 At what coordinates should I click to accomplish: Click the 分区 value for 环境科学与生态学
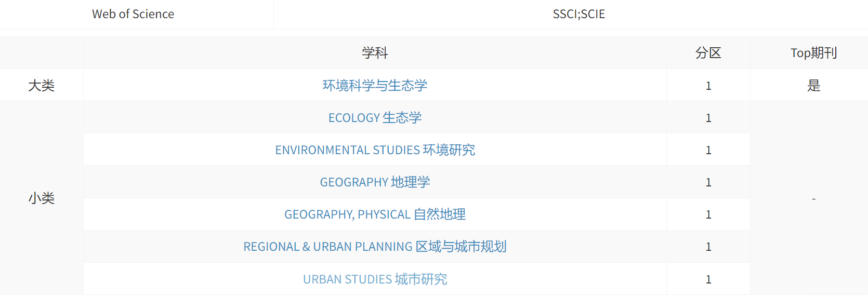708,86
